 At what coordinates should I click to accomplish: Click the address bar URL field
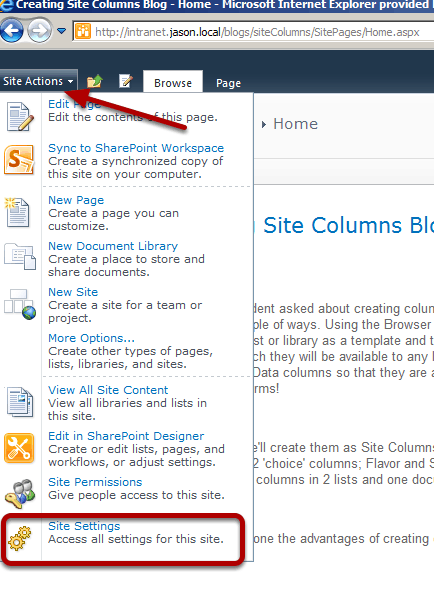point(253,32)
